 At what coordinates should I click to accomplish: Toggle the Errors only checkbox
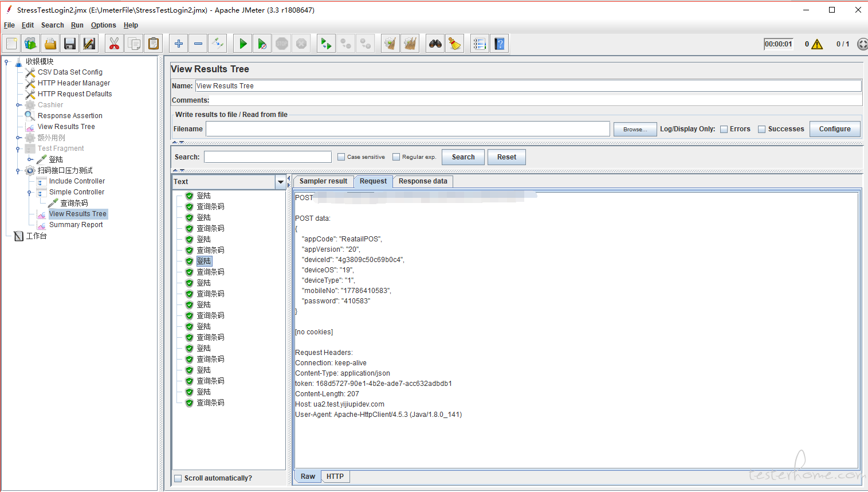coord(724,129)
